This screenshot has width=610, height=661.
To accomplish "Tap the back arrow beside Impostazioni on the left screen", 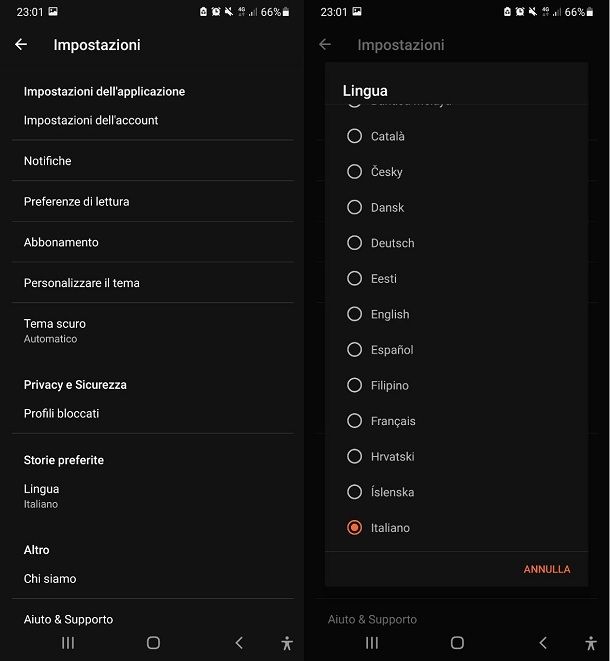I will point(21,44).
